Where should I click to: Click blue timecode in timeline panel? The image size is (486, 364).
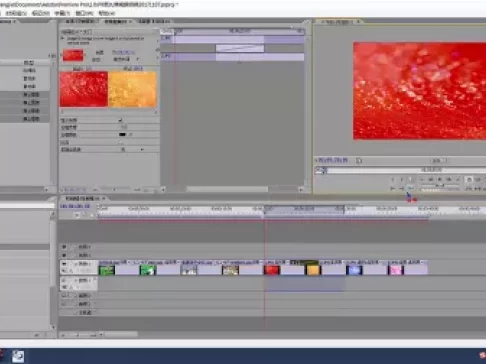pyautogui.click(x=75, y=206)
